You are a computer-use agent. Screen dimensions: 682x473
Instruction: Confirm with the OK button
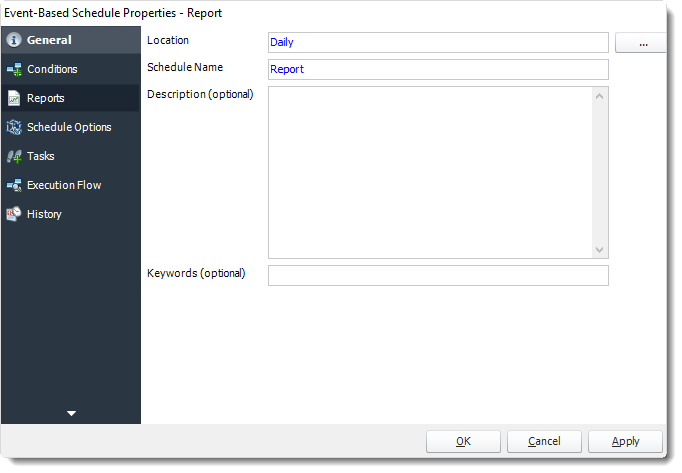463,442
